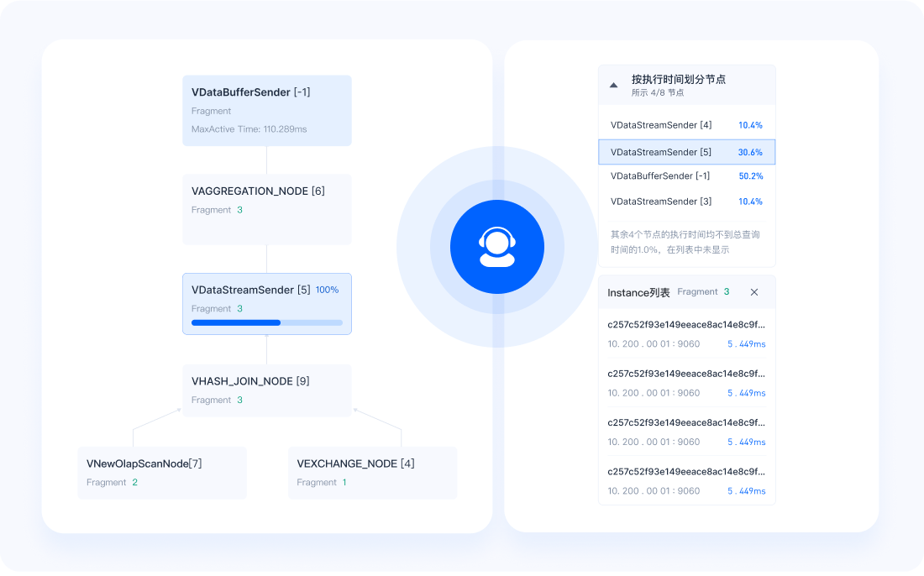Click the VHASH_JOIN_NODE [9] node

tap(266, 390)
